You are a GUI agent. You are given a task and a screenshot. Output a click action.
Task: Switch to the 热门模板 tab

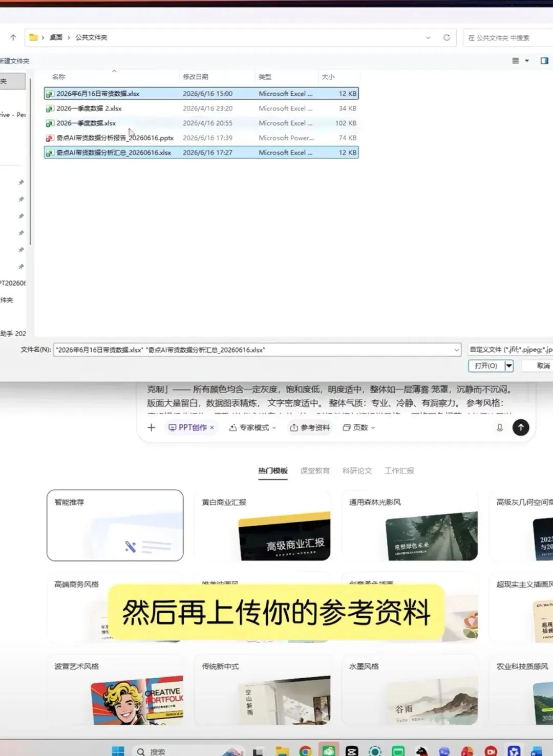tap(273, 471)
